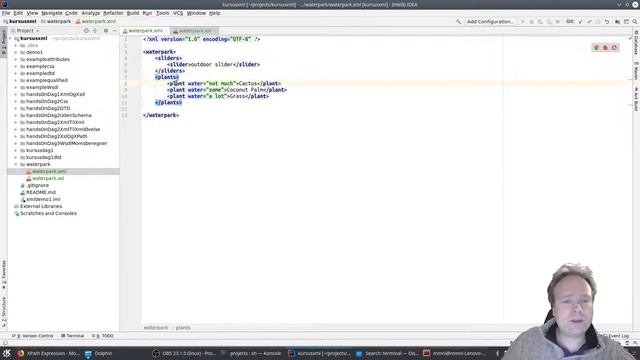Select xmldemo1.iml file

[x=43, y=199]
